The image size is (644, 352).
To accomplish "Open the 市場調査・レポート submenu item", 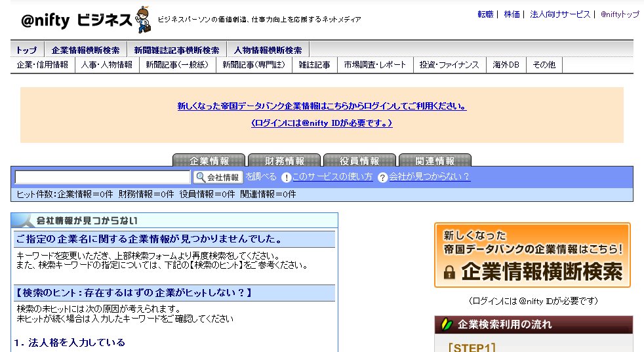I will 375,65.
